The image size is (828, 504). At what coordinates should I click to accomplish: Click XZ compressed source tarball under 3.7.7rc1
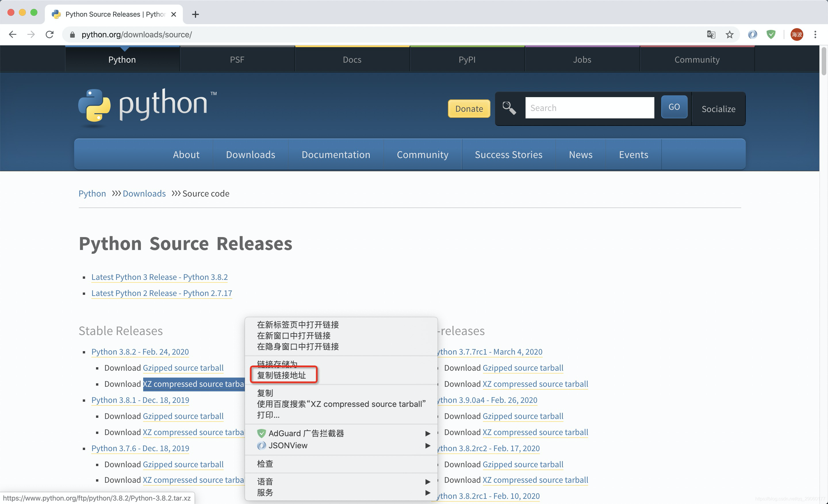coord(535,384)
